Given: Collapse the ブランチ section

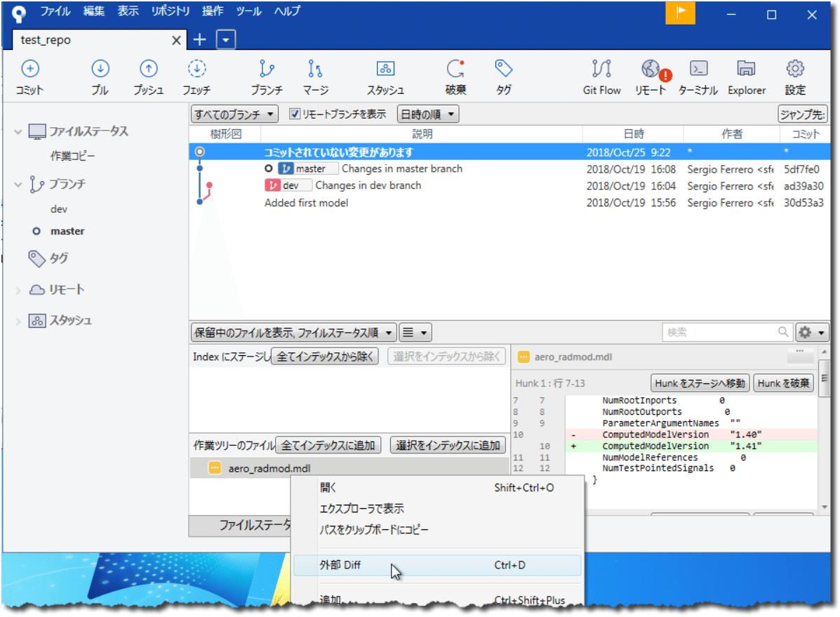Looking at the screenshot, I should 18,185.
